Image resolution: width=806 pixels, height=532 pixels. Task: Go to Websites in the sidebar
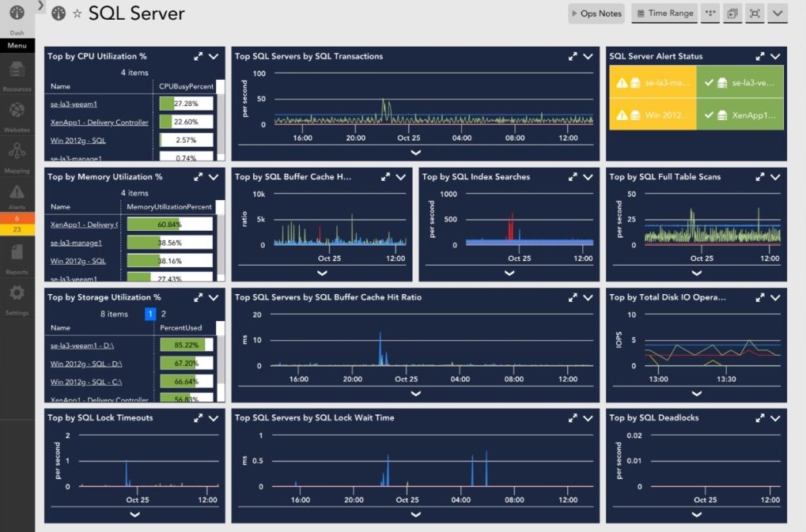click(x=17, y=115)
